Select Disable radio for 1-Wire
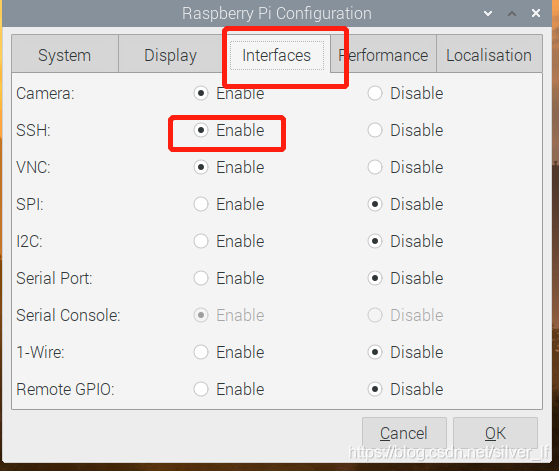The image size is (559, 471). coord(405,352)
